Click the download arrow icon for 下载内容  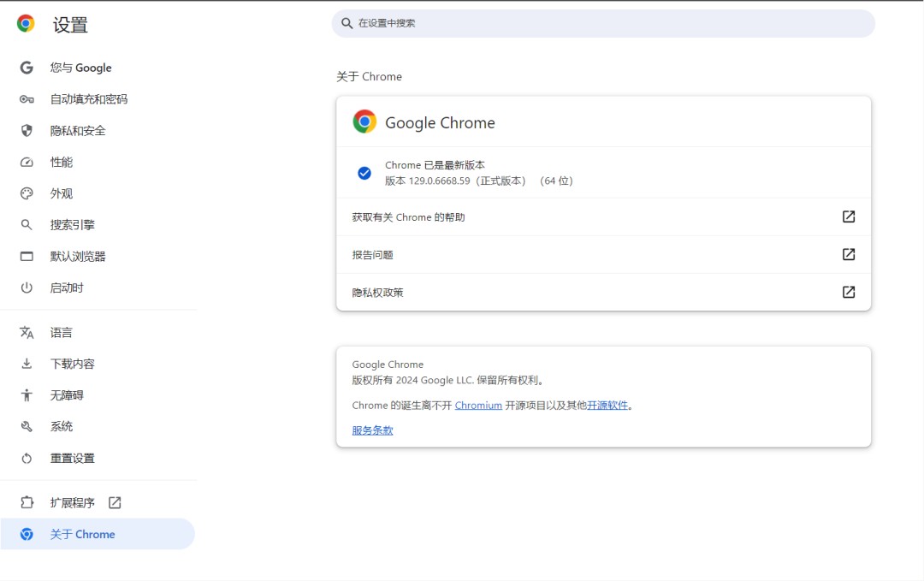point(27,364)
